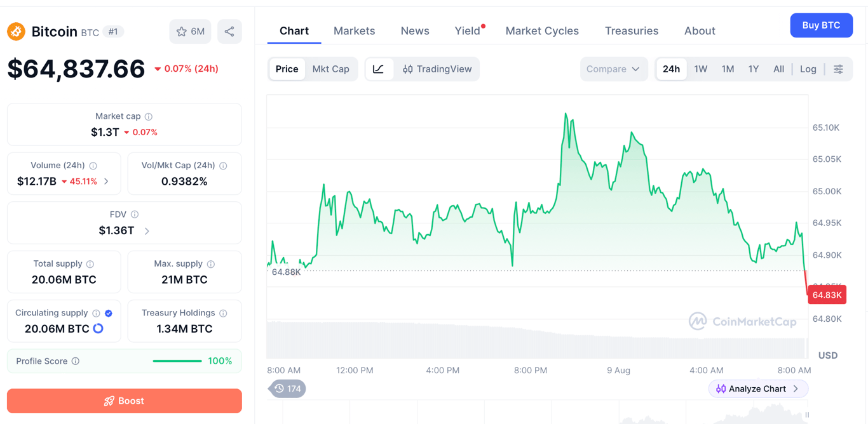Screen dimensions: 868x424
Task: Open FDV info icon
Action: (x=135, y=215)
